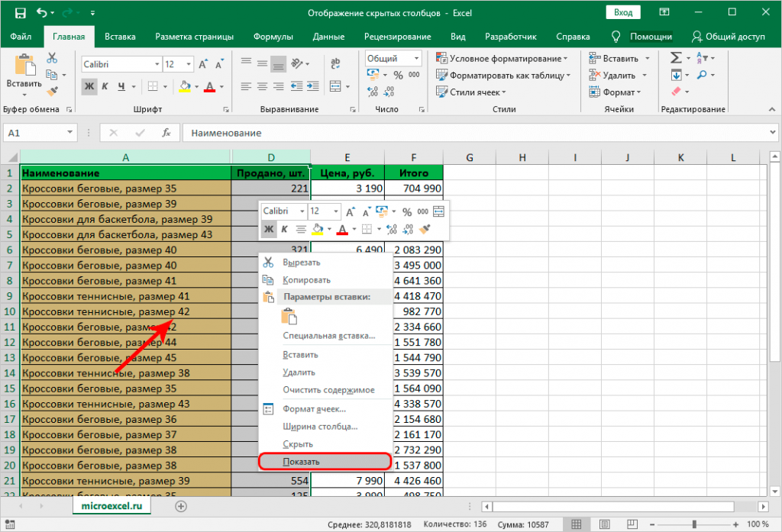
Task: Click the Clear eraser icon
Action: pos(677,92)
